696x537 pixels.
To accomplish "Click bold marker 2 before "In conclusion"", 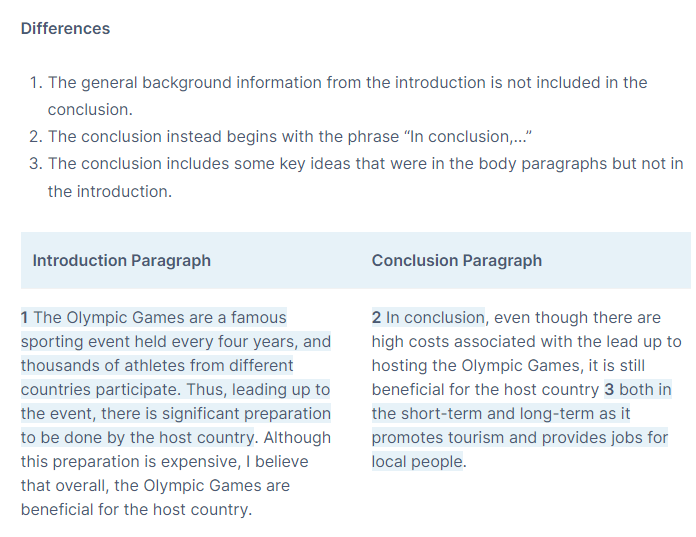I will [x=377, y=318].
